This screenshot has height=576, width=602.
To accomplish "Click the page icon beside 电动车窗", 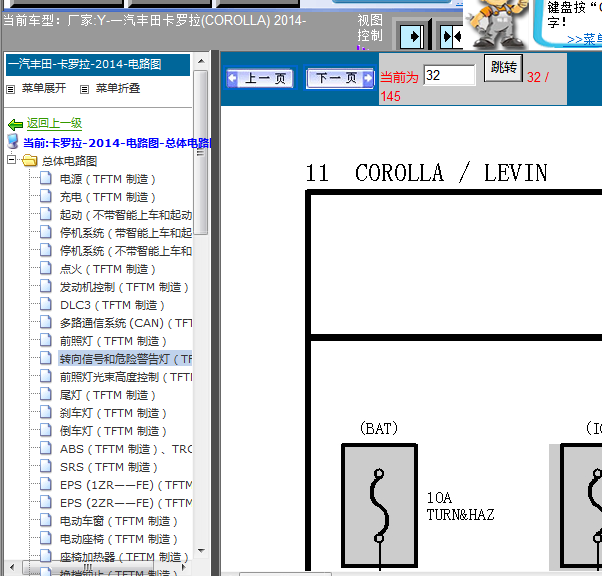I will click(x=46, y=520).
